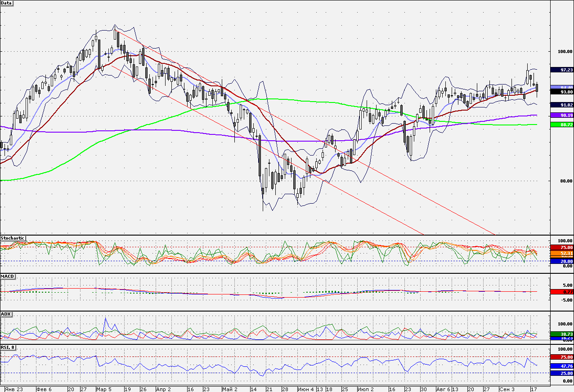Select the purple 90.19 moving average tag
The width and height of the screenshot is (574, 392).
click(561, 116)
